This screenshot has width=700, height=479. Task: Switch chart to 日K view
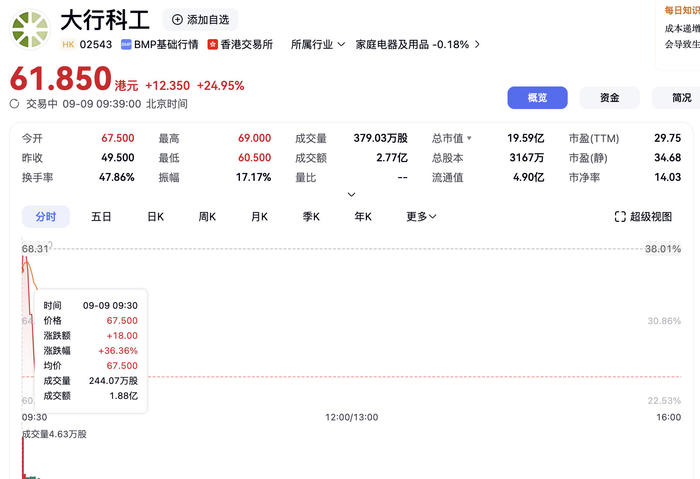click(155, 216)
